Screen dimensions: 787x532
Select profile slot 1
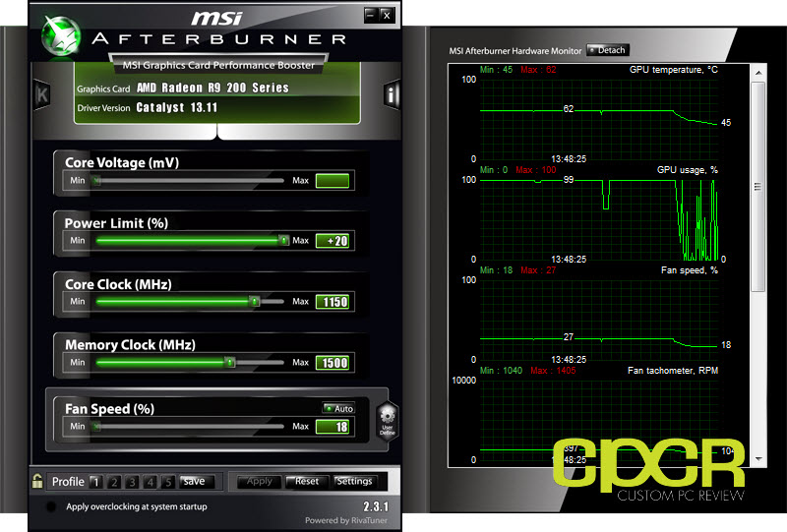click(95, 482)
